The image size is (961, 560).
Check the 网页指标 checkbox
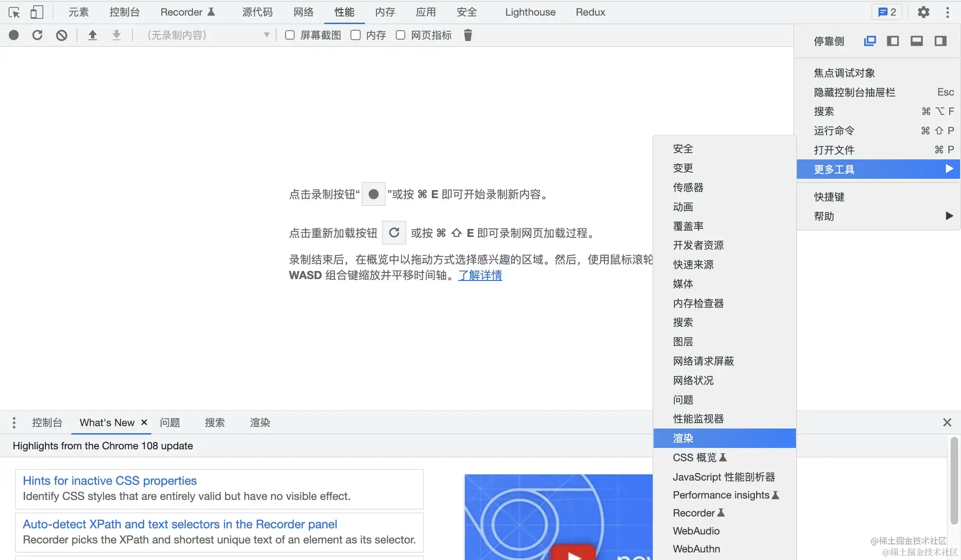point(401,35)
